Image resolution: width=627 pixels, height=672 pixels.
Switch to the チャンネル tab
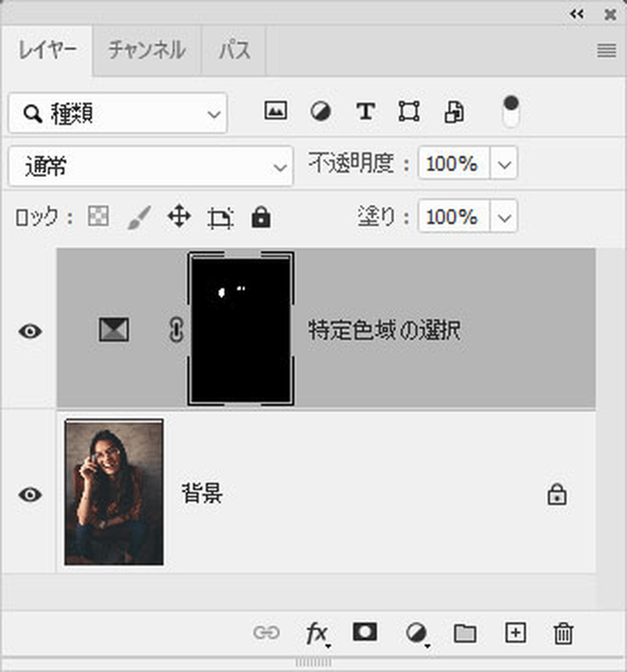[x=147, y=50]
